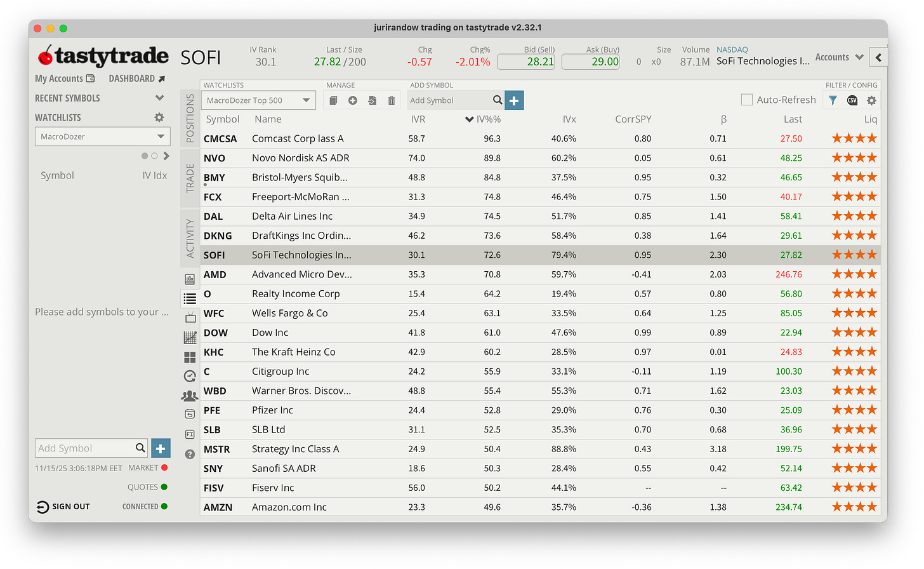Enable the Auto-Refresh checkbox
The width and height of the screenshot is (924, 569).
click(747, 100)
